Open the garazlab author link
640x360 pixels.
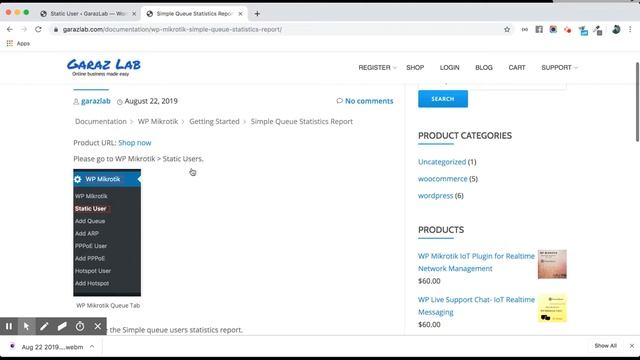tap(96, 101)
